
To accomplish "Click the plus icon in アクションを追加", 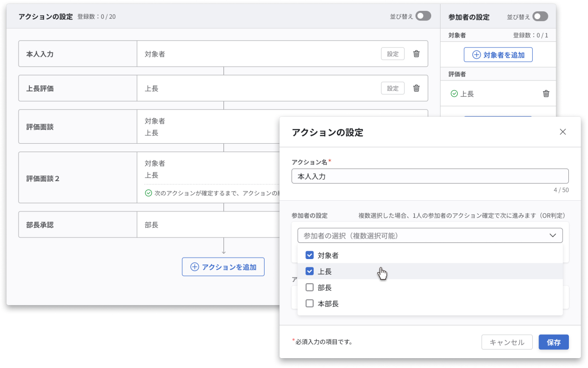I will [195, 267].
